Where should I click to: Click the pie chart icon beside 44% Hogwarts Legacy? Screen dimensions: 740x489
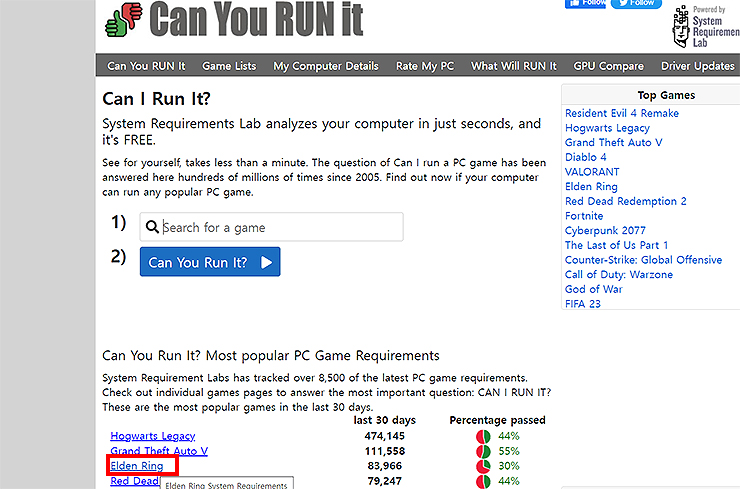click(x=483, y=436)
